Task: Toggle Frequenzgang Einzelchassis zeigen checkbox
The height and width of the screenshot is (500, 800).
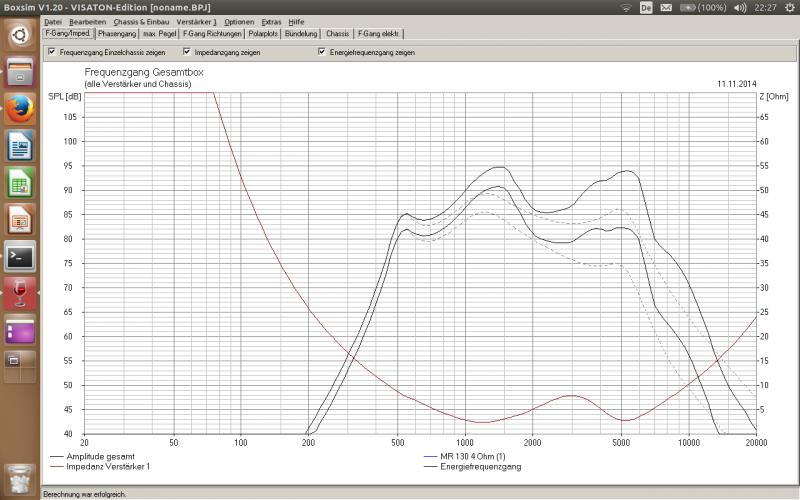Action: tap(52, 52)
